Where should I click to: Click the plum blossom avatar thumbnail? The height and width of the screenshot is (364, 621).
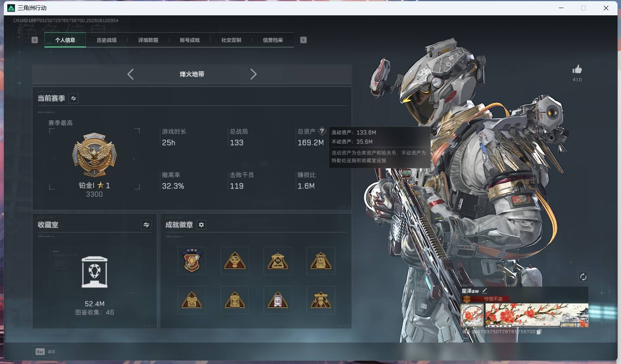click(472, 315)
